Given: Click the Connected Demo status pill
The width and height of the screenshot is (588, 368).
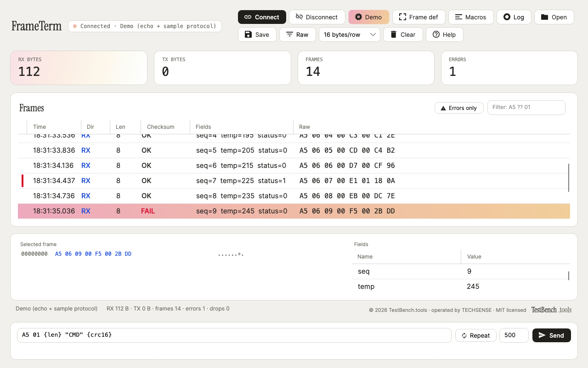Looking at the screenshot, I should click(x=145, y=26).
